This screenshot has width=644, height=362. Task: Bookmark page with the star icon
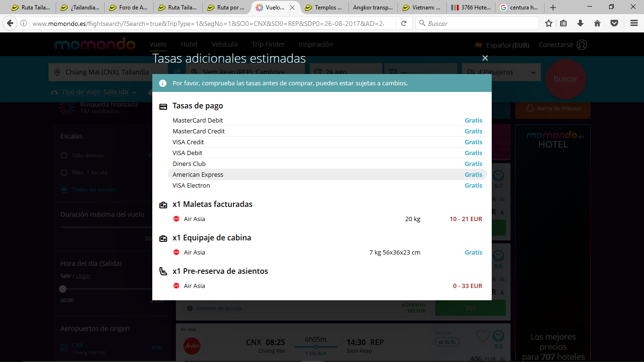tap(549, 23)
